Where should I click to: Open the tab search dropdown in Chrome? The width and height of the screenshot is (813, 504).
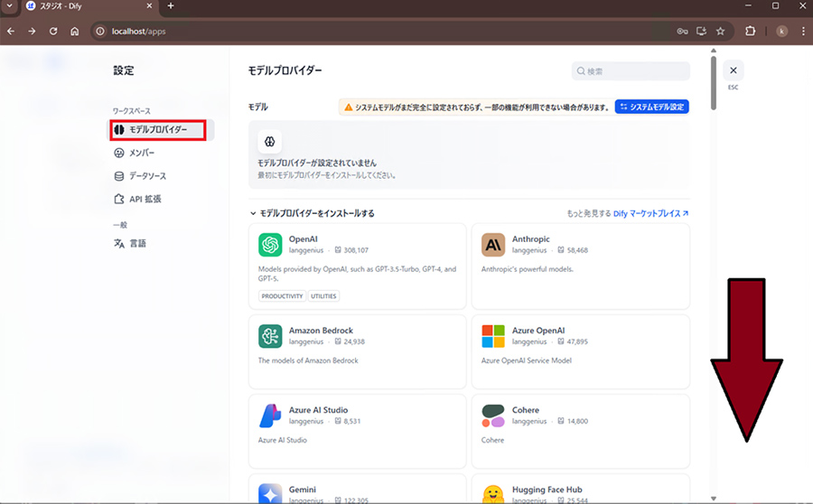coord(9,6)
